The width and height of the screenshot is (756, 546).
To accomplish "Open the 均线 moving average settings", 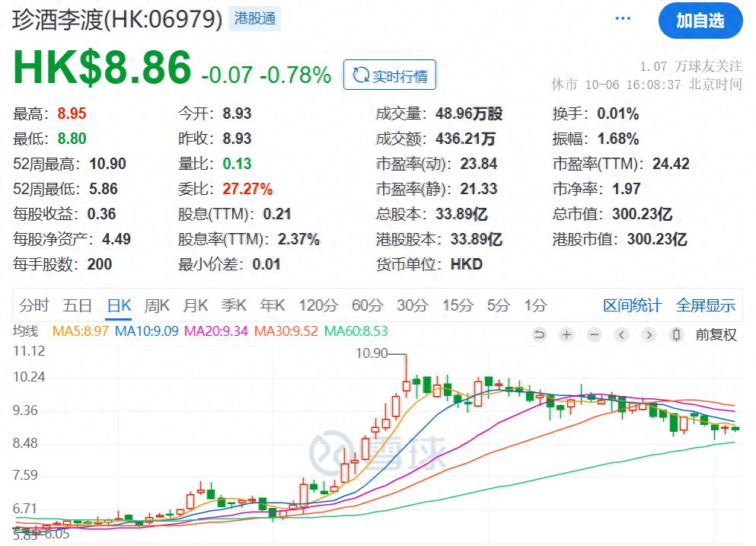I will coord(25,331).
